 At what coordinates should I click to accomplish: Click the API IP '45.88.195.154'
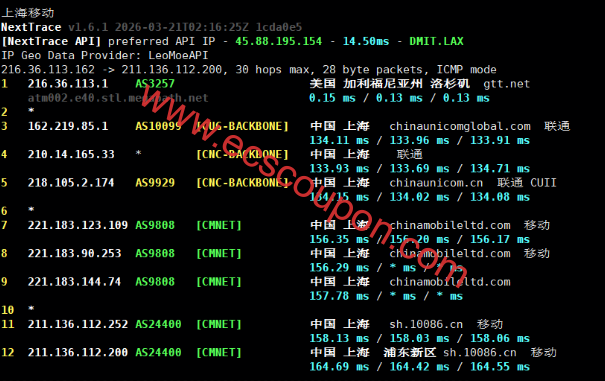(279, 41)
